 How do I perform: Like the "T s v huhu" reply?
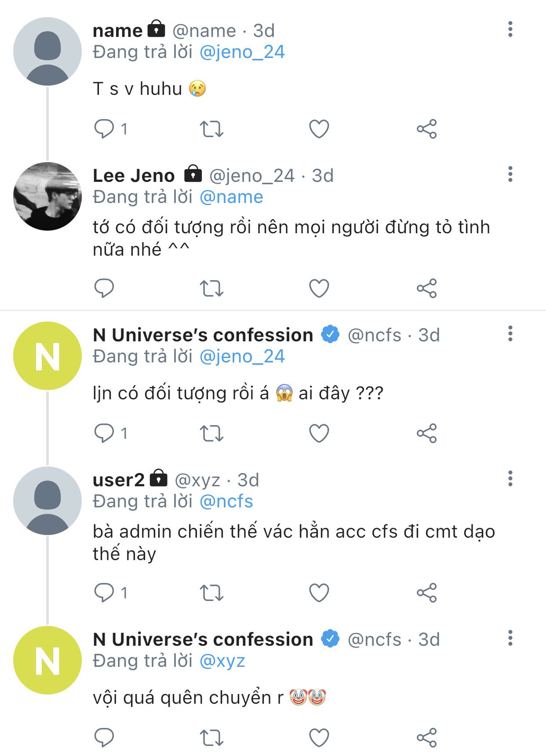point(319,129)
